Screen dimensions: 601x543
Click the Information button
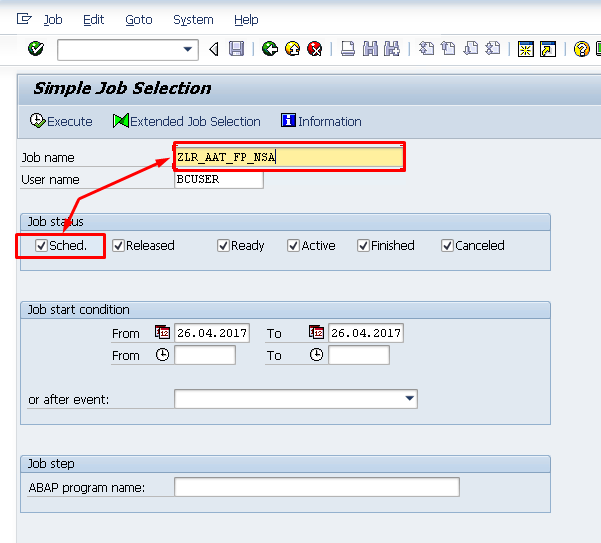pos(321,121)
